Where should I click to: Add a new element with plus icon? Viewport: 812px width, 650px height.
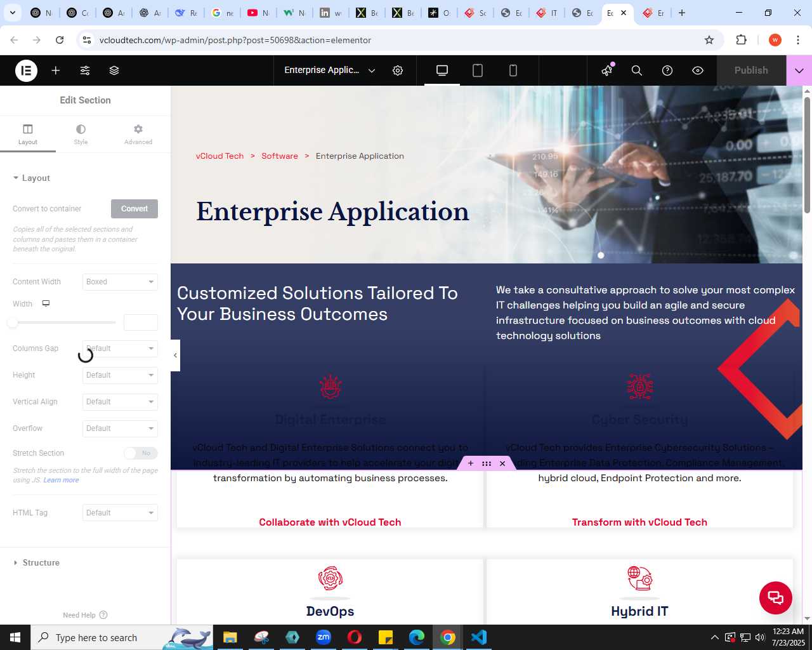point(56,70)
